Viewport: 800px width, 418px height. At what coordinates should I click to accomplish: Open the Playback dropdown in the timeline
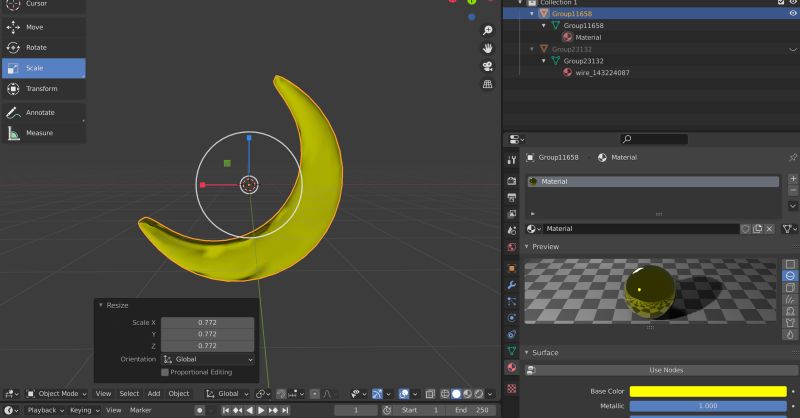(45, 410)
